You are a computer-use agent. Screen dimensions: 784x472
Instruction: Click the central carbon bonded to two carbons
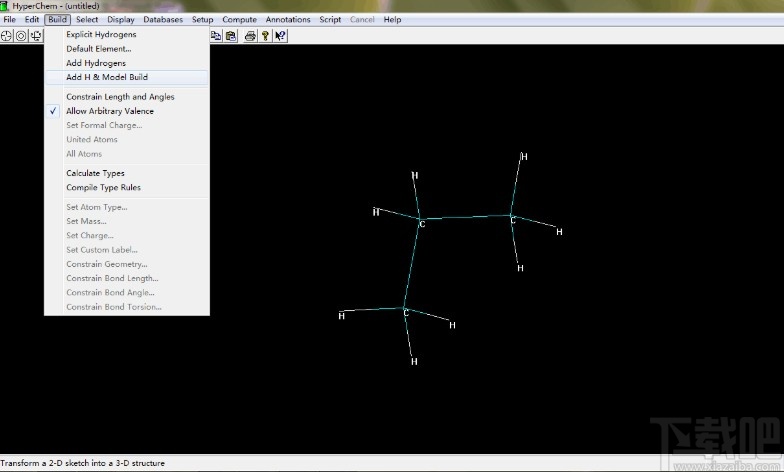click(x=422, y=224)
